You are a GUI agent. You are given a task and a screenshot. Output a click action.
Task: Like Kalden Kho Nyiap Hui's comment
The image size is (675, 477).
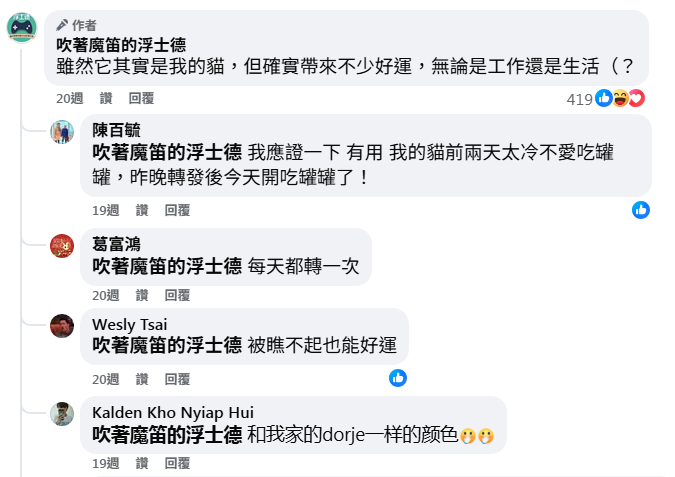coord(142,464)
